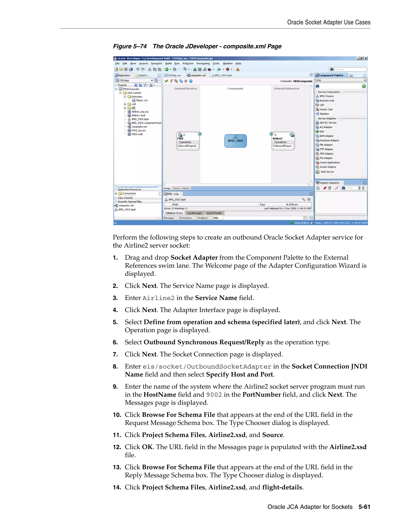The width and height of the screenshot is (411, 532).
Task: Open the SOA palette dropdown
Action: 365,80
